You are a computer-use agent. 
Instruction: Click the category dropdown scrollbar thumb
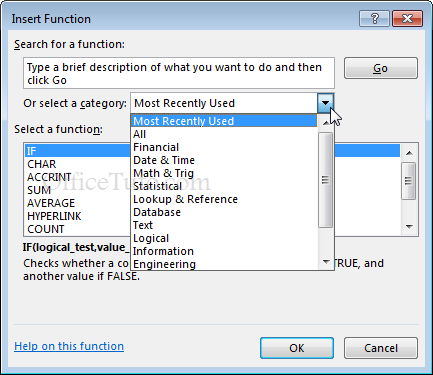[x=325, y=180]
